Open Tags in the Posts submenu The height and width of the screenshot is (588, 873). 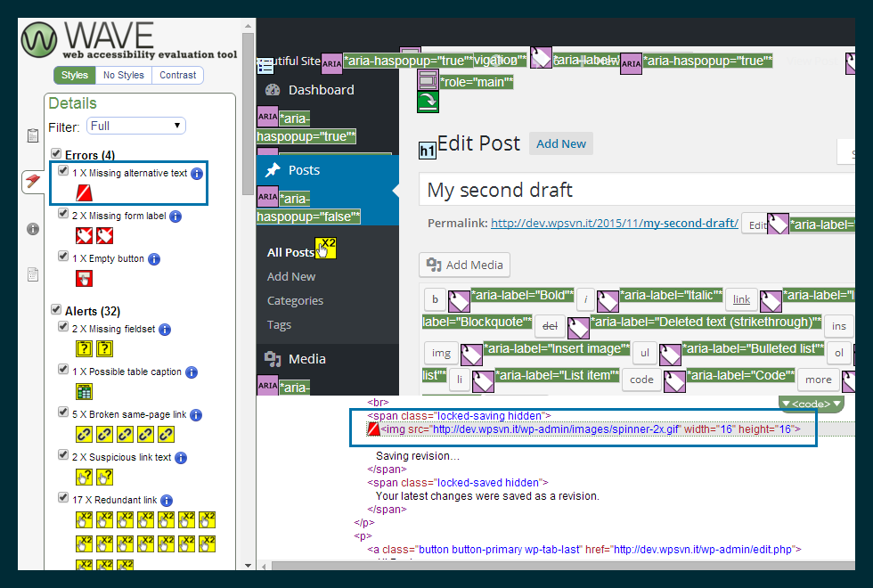coord(279,325)
